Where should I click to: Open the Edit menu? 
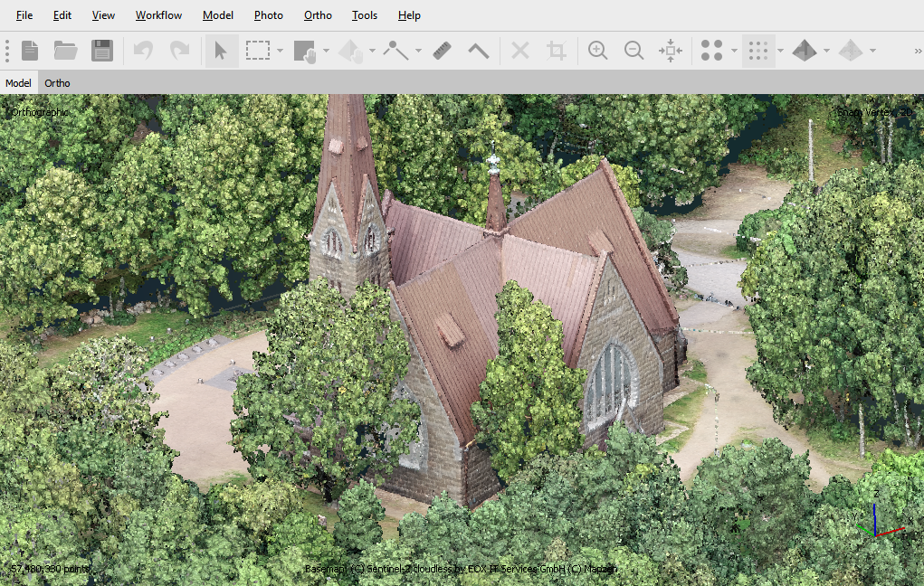pyautogui.click(x=62, y=15)
